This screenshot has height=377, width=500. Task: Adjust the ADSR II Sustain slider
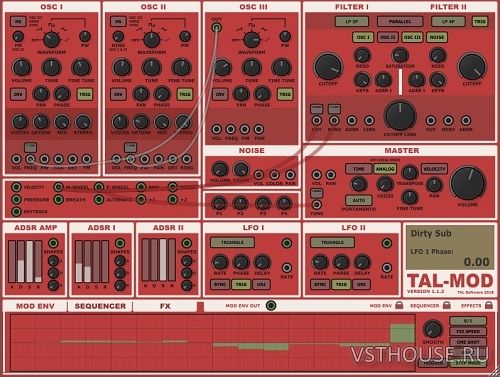tap(163, 259)
